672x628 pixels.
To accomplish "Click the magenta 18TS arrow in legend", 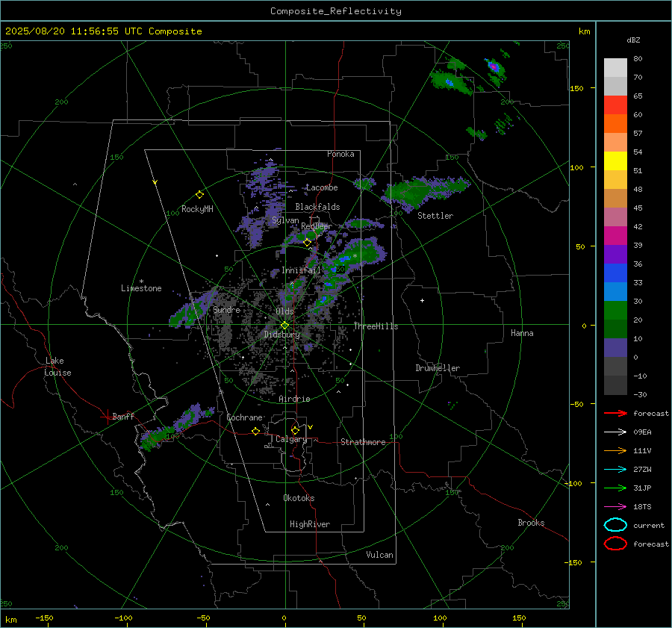I will pos(615,507).
